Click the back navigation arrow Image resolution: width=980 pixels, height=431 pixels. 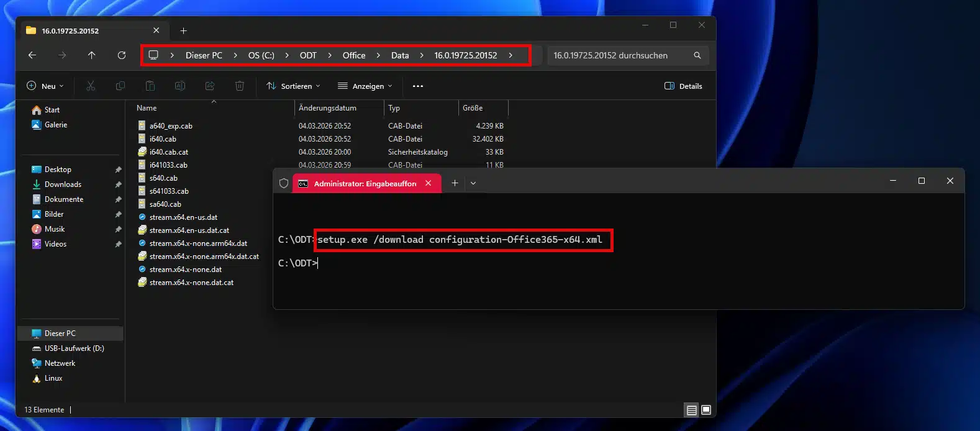[x=32, y=55]
